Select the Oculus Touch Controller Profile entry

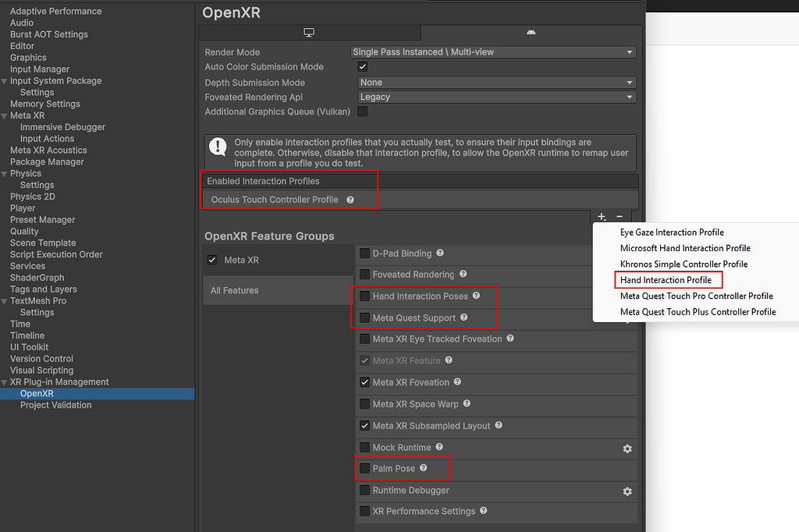coord(275,200)
